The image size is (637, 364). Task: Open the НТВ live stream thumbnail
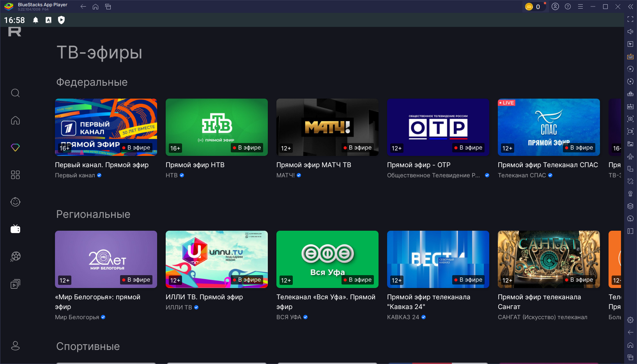click(217, 127)
